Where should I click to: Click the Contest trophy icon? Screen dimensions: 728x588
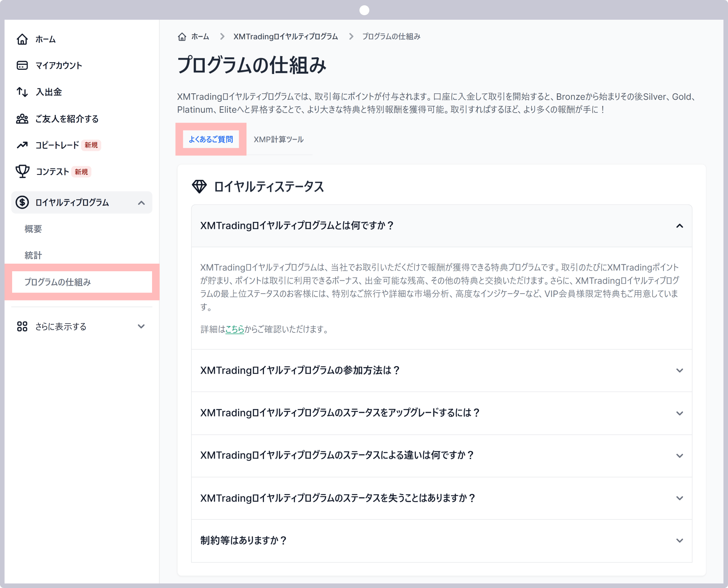coord(22,171)
